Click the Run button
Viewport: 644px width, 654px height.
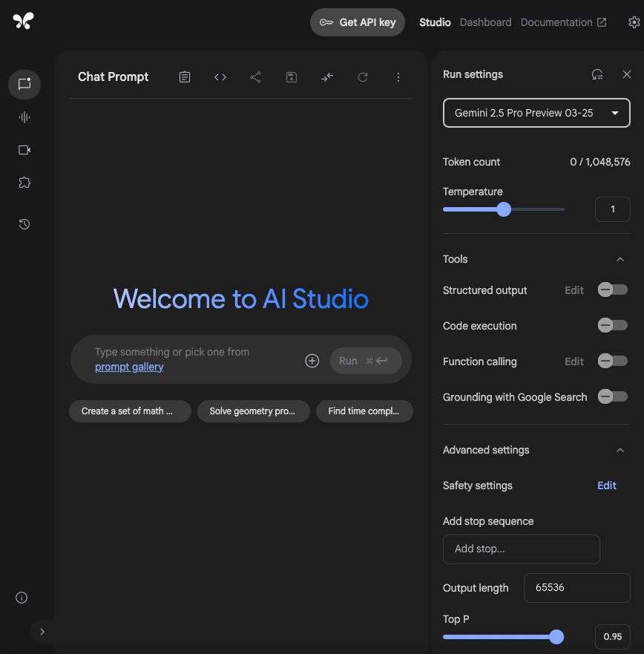pos(366,361)
